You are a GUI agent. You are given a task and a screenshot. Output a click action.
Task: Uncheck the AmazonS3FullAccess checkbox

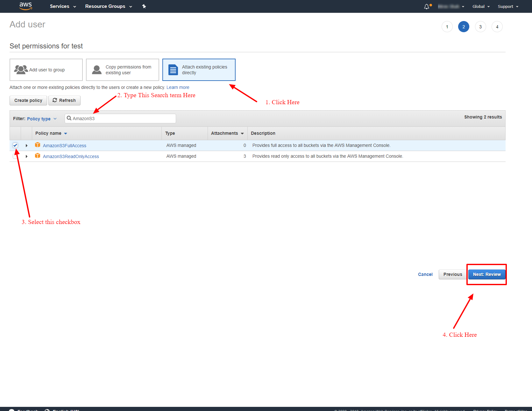[x=15, y=145]
